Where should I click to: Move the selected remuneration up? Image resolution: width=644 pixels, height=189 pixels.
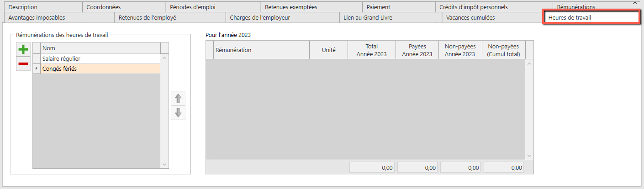(x=178, y=98)
